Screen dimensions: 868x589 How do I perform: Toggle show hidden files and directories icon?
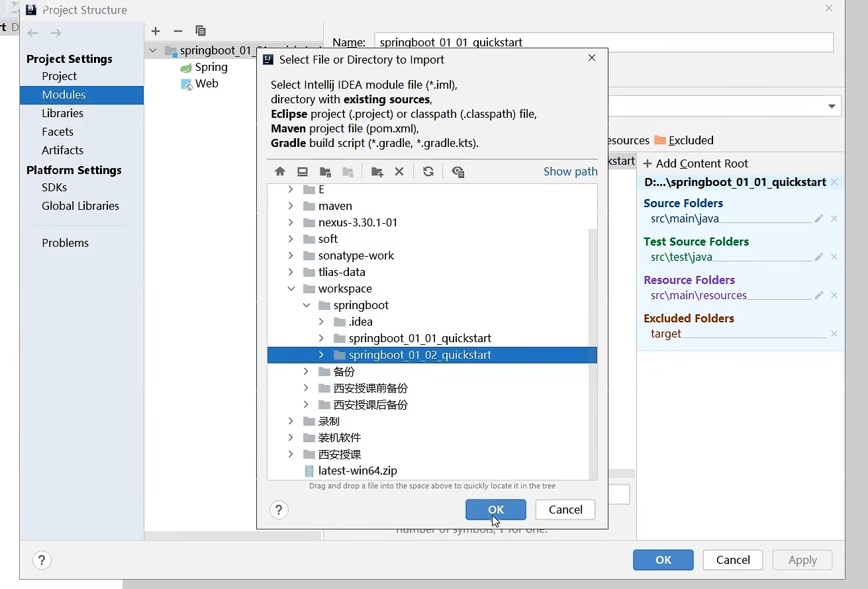458,171
